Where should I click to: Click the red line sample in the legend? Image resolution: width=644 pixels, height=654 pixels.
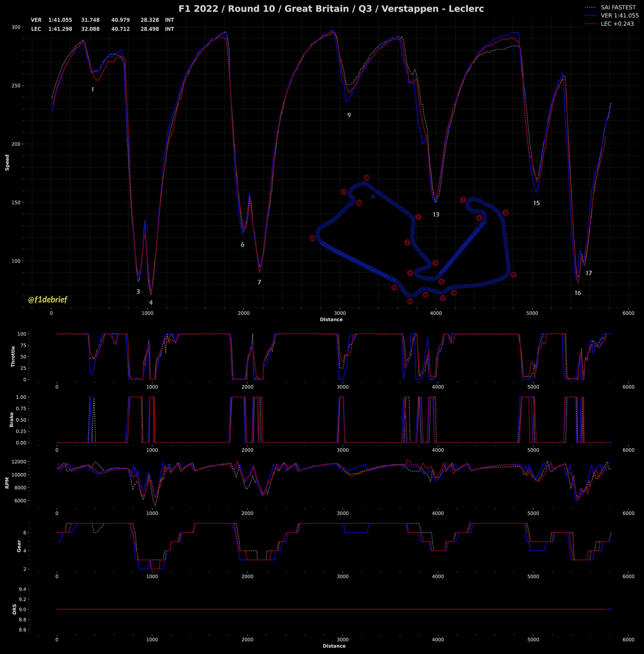(591, 24)
